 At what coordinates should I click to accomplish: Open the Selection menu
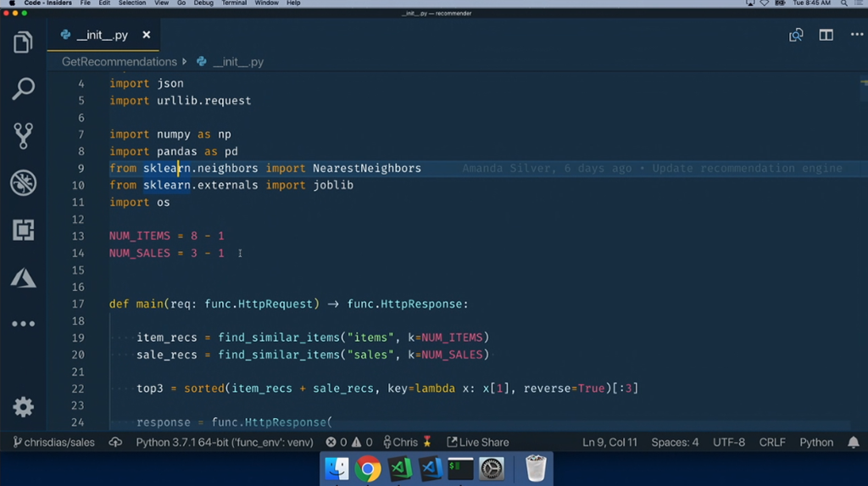point(132,3)
